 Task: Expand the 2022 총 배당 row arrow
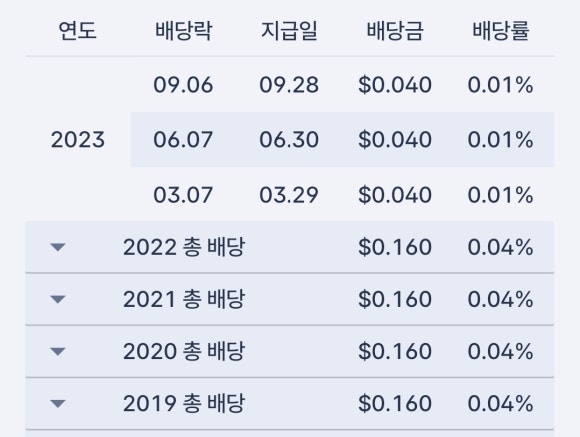pos(58,247)
